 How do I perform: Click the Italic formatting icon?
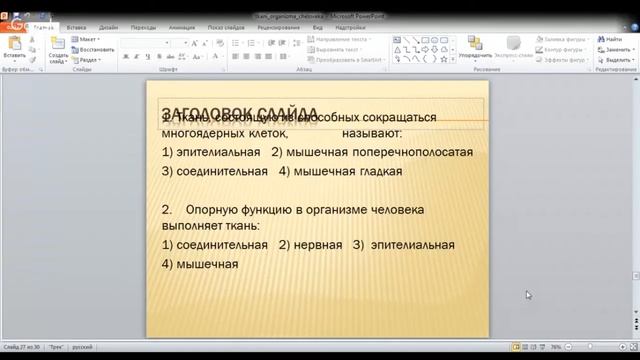pyautogui.click(x=137, y=57)
